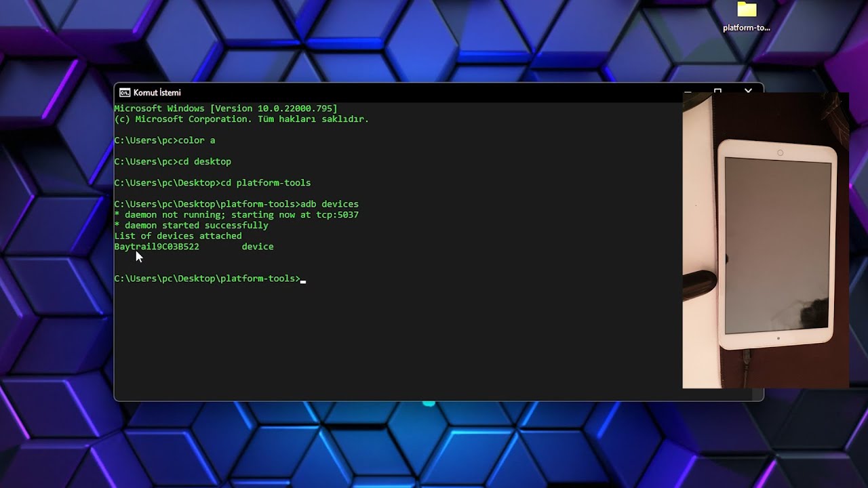Click the Baytrail9C03B522 device serial
This screenshot has width=868, height=488.
(x=157, y=247)
